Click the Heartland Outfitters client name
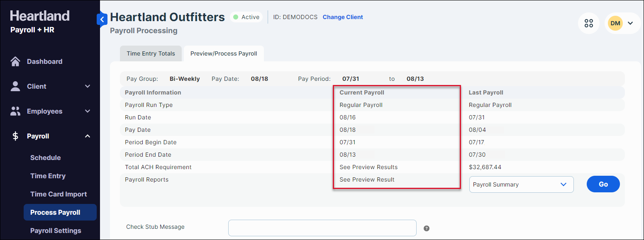The height and width of the screenshot is (240, 644). point(167,17)
